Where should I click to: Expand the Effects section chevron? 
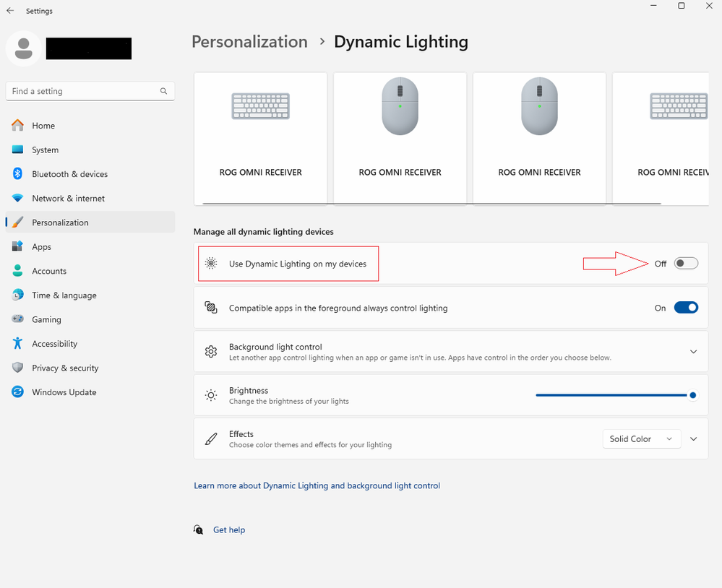[x=693, y=439]
